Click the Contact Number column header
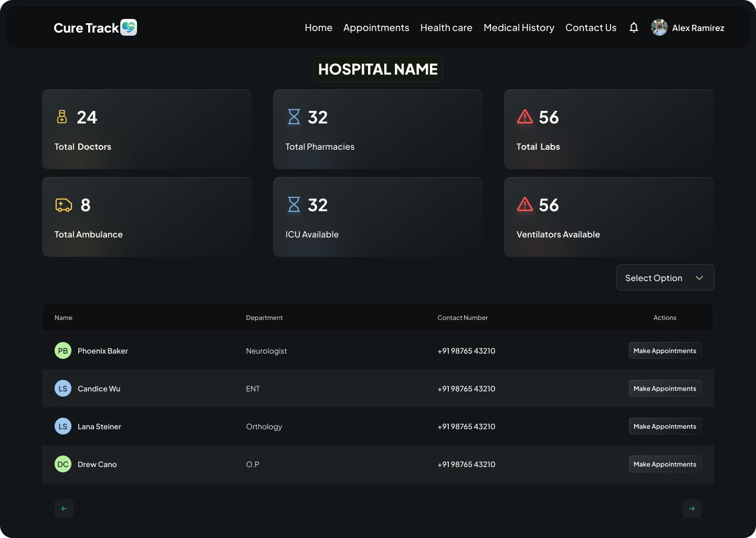The height and width of the screenshot is (538, 756). click(463, 317)
